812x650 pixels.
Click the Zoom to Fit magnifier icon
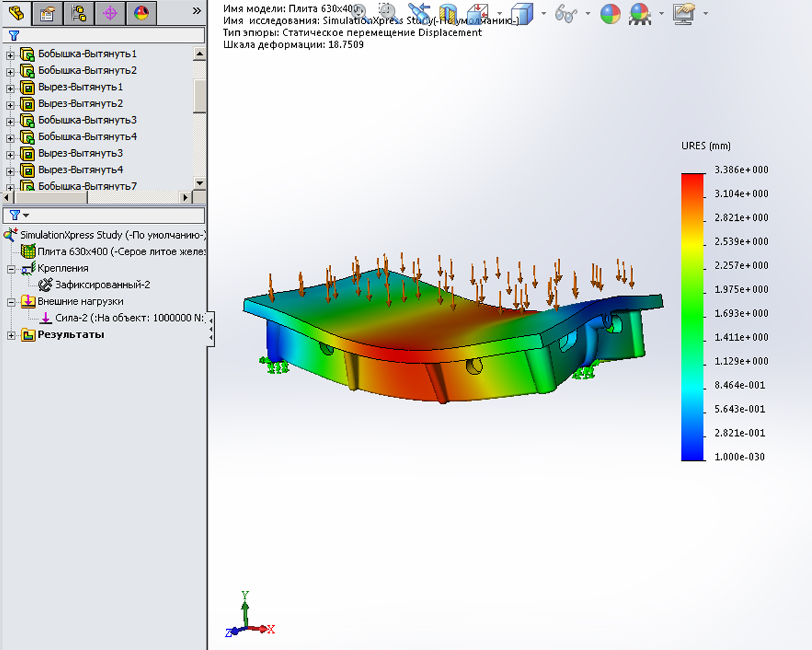pos(360,12)
